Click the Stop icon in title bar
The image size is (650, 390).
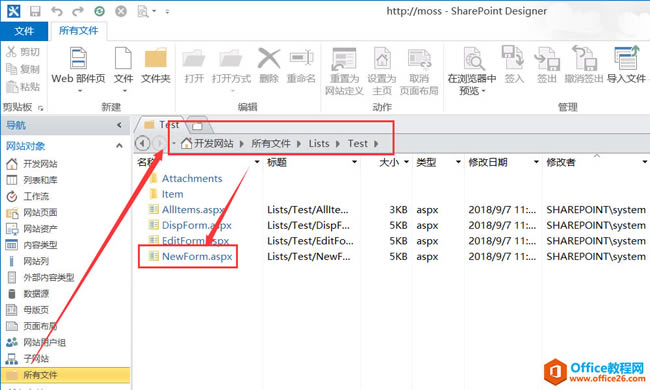tap(121, 11)
